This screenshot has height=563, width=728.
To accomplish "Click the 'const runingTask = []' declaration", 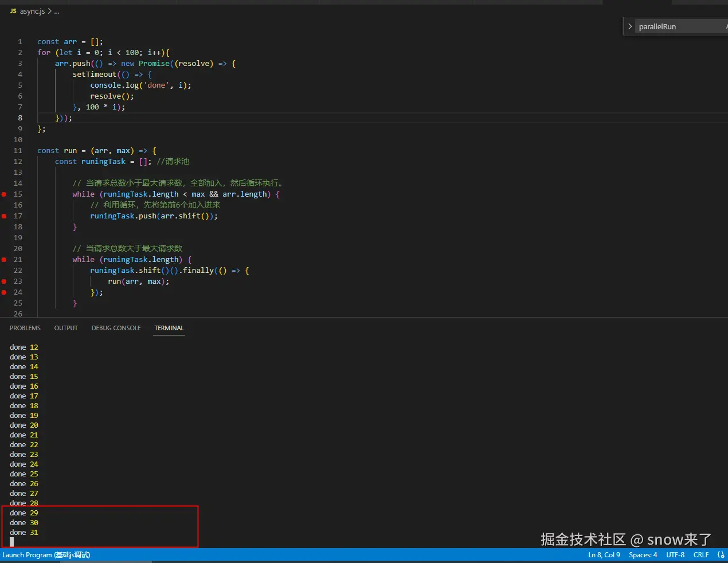I will [103, 162].
